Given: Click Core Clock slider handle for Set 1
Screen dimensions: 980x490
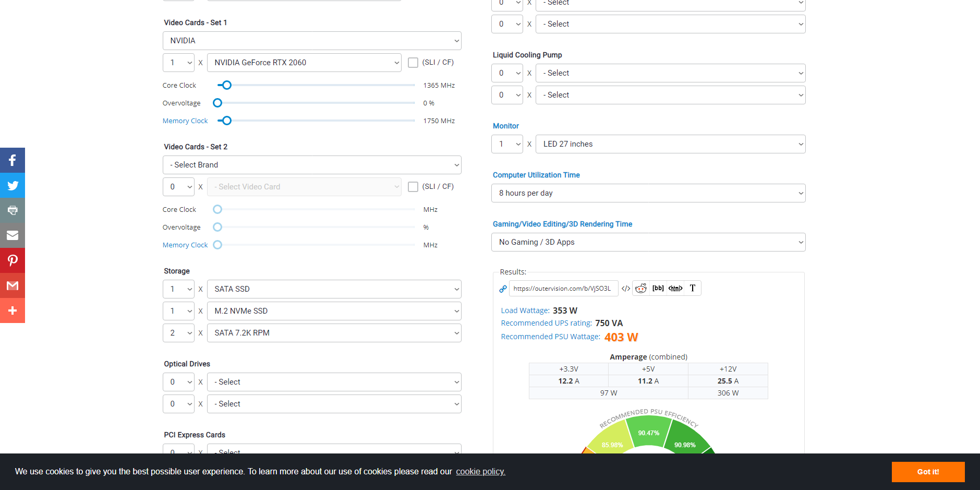Looking at the screenshot, I should click(x=227, y=85).
